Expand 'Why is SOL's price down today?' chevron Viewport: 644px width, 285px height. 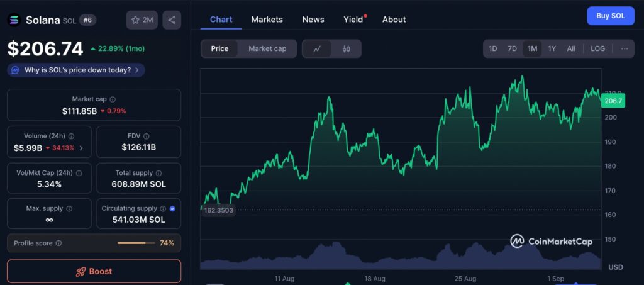[x=136, y=70]
